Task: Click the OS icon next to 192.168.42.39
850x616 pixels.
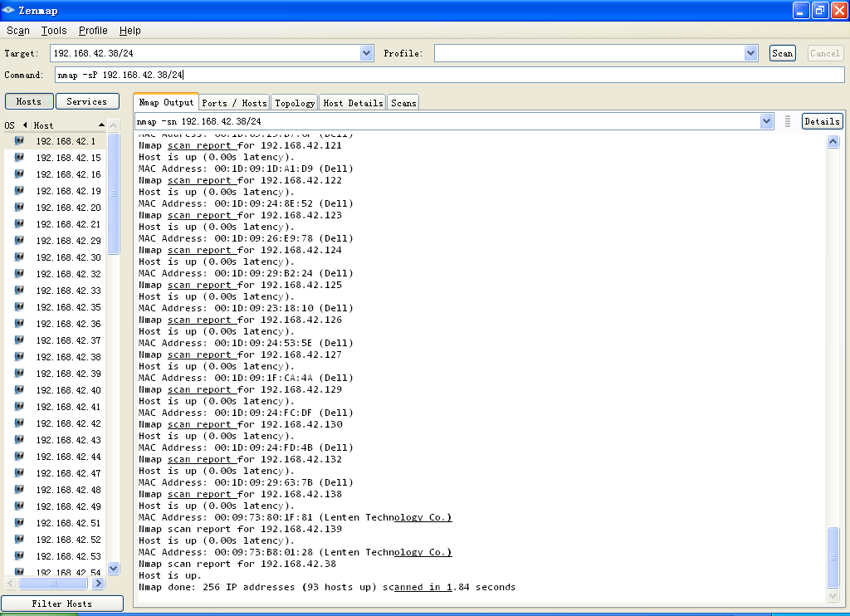Action: pos(19,373)
